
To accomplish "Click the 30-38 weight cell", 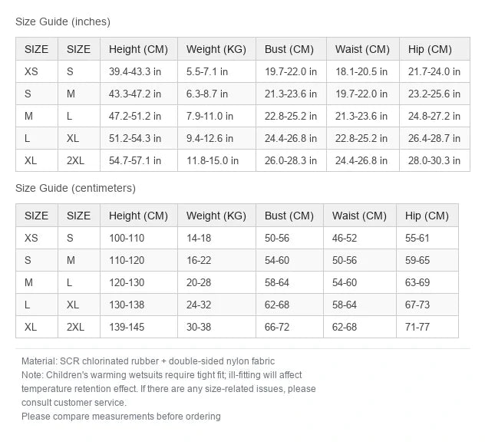I will pos(216,327).
